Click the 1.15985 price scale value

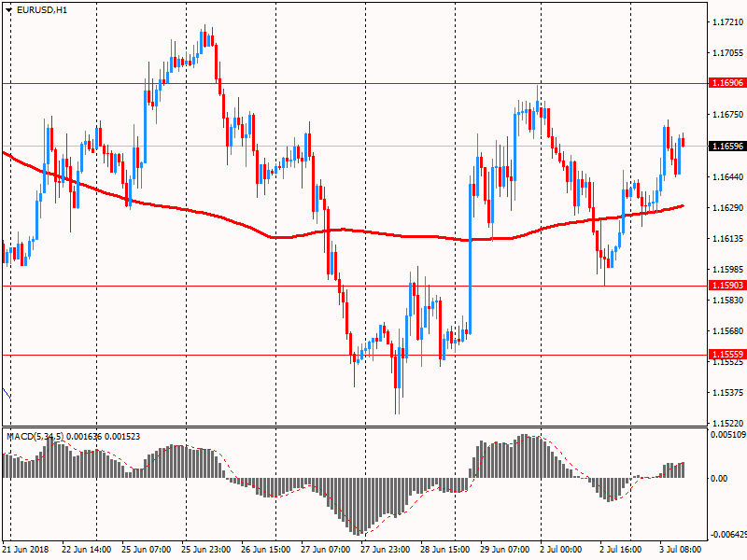(x=728, y=270)
